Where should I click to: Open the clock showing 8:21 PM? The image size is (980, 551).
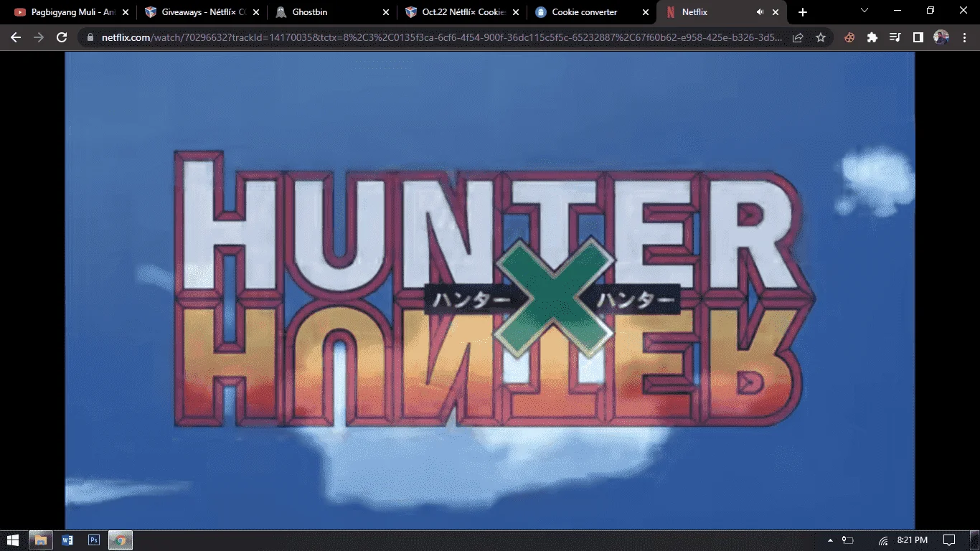pos(912,540)
